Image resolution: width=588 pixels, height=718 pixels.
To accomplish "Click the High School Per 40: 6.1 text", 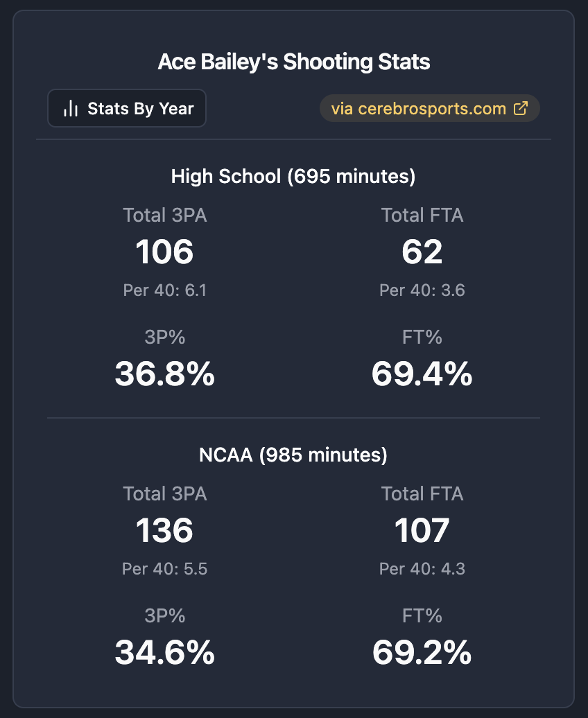I will coord(165,290).
